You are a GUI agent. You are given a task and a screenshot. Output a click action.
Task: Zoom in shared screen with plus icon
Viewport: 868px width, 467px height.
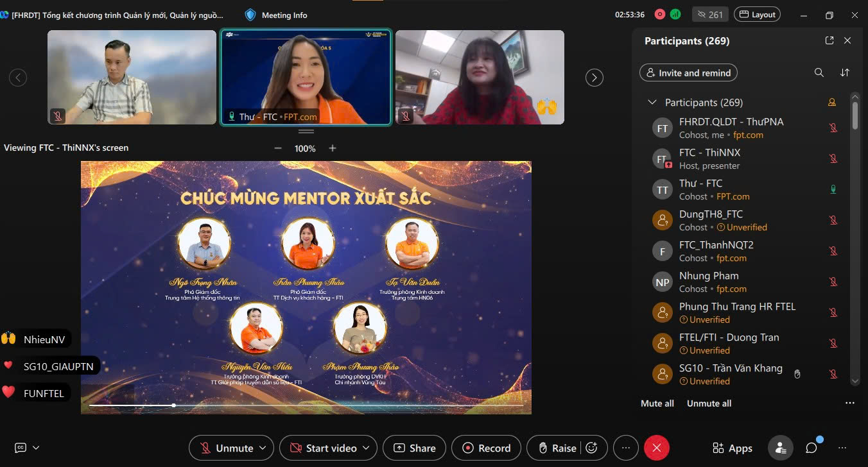click(x=333, y=148)
